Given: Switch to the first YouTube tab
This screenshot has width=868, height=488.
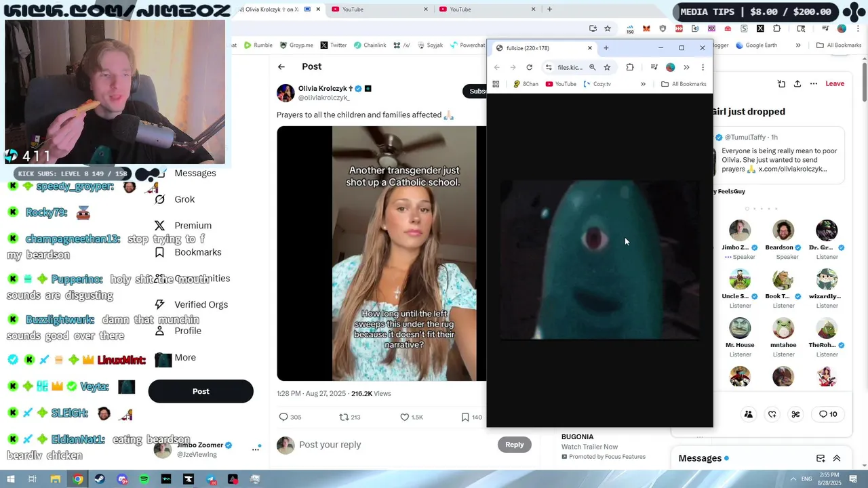Looking at the screenshot, I should tap(380, 9).
